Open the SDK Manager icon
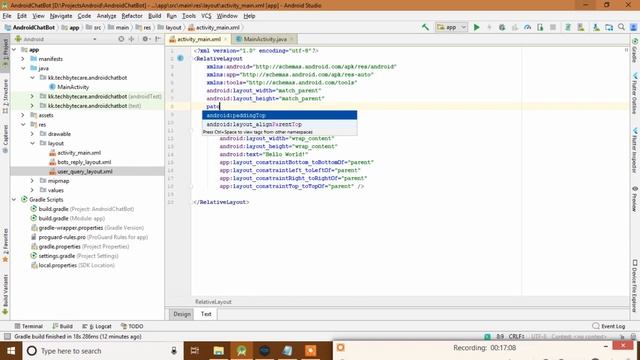This screenshot has height=360, width=640. click(596, 27)
